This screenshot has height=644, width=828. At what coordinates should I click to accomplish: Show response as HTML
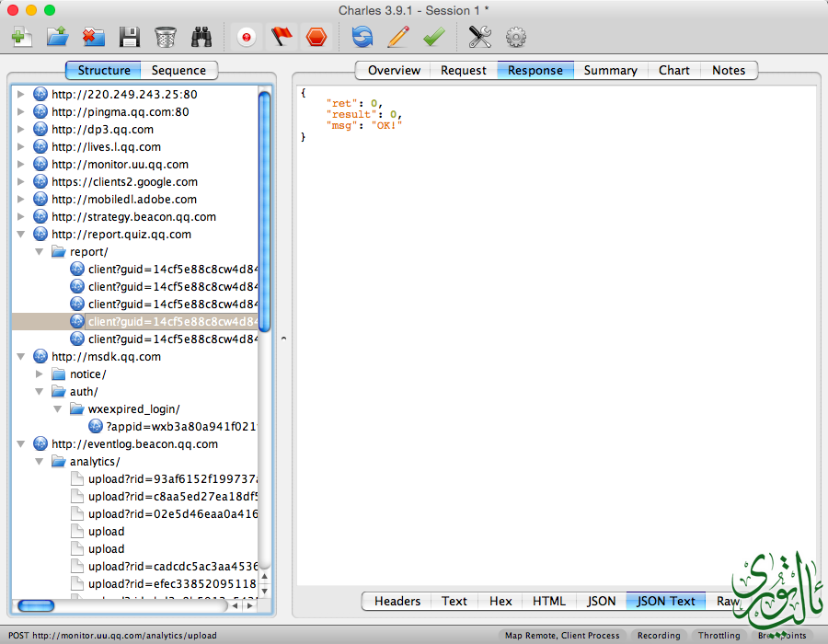pyautogui.click(x=548, y=602)
